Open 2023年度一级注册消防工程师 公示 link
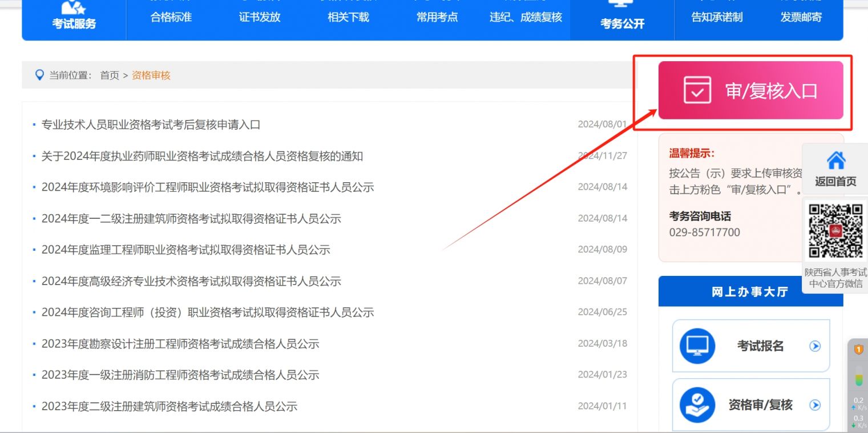The height and width of the screenshot is (433, 868). point(180,375)
